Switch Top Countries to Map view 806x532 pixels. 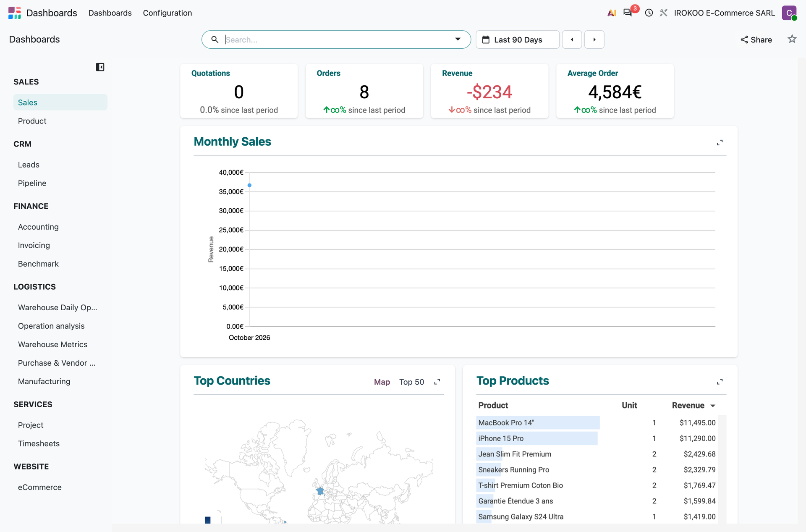[x=382, y=382]
